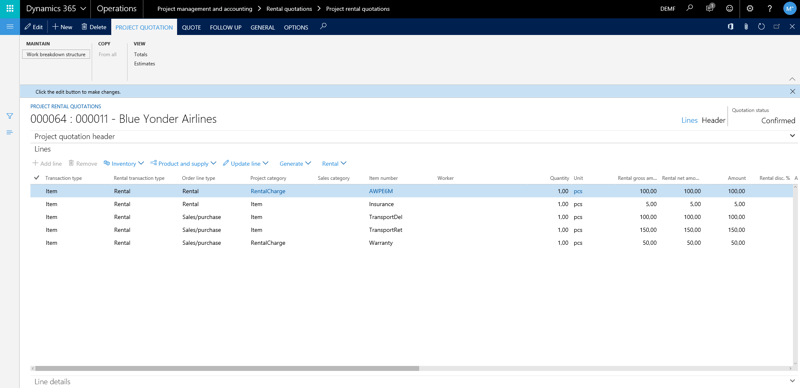
Task: Switch to Lines view
Action: [x=689, y=120]
